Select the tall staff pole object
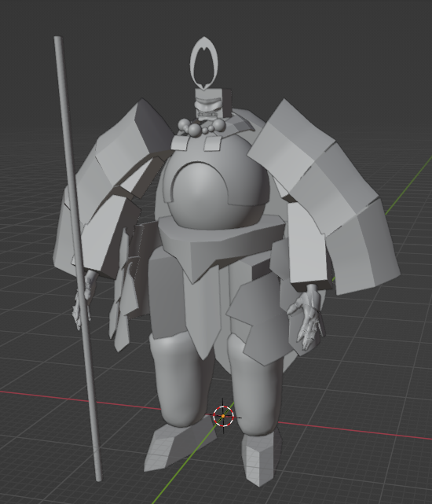 (78, 257)
